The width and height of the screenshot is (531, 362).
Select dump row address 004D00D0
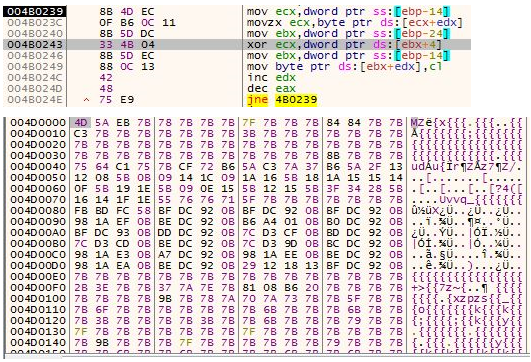(x=38, y=265)
